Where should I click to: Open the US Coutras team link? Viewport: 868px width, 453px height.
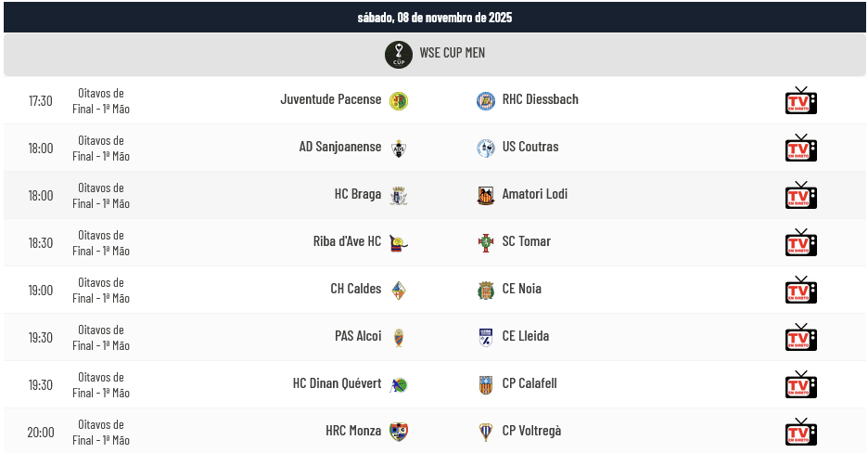point(530,147)
